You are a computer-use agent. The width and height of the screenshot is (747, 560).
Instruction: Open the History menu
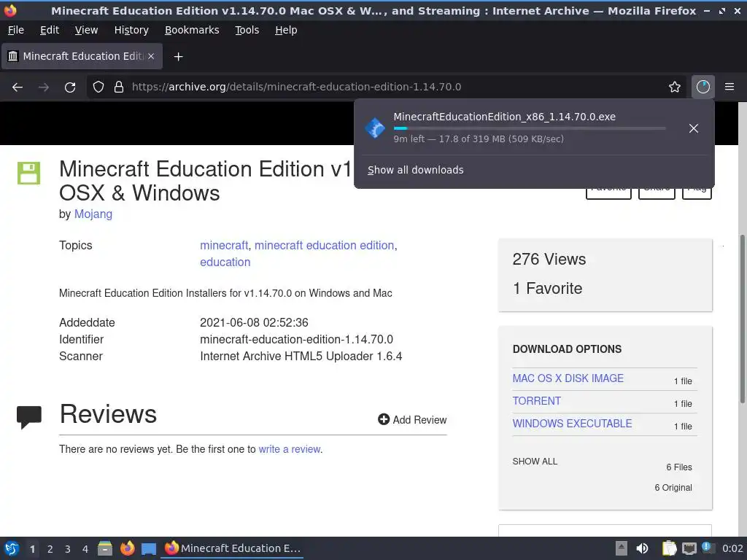(x=131, y=30)
